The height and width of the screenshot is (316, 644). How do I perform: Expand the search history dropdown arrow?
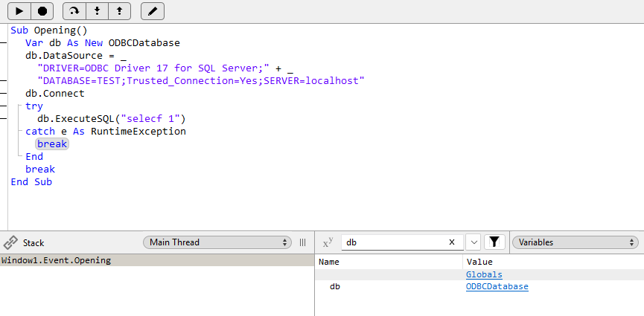pyautogui.click(x=474, y=242)
